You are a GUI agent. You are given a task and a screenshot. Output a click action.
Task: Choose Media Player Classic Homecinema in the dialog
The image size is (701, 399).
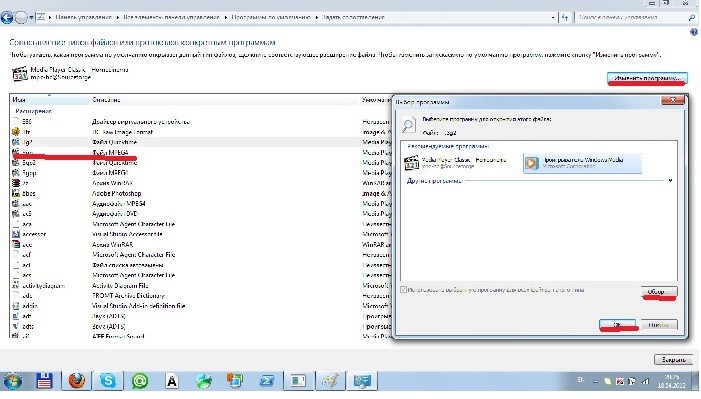click(x=460, y=163)
